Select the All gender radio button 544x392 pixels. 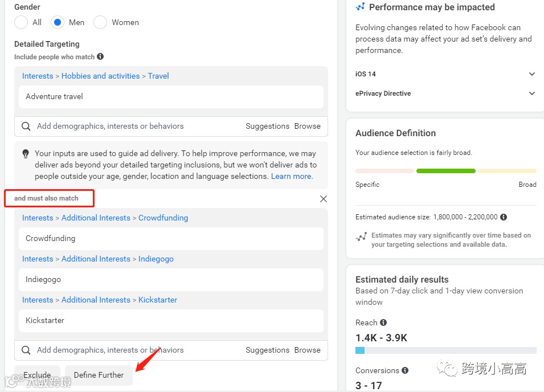[x=21, y=23]
